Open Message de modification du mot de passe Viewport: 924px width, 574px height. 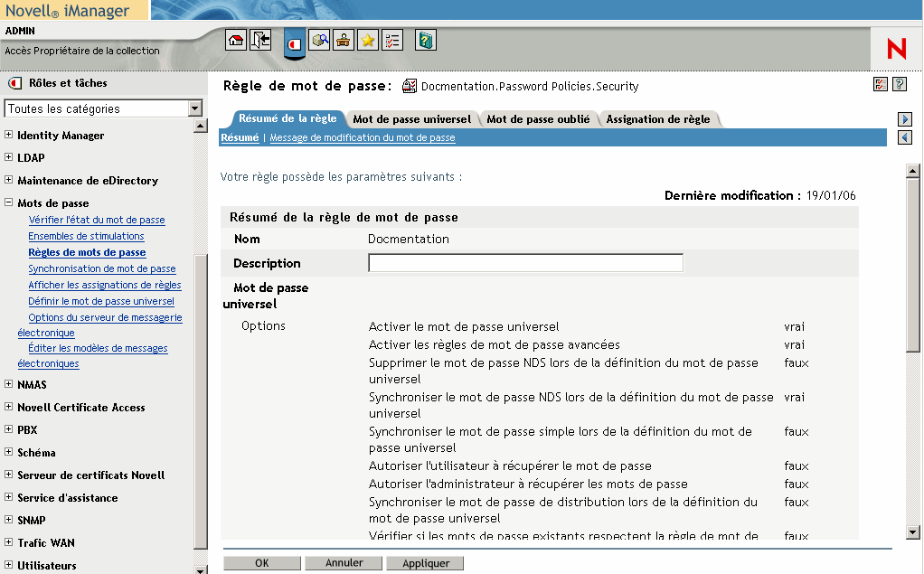tap(363, 137)
